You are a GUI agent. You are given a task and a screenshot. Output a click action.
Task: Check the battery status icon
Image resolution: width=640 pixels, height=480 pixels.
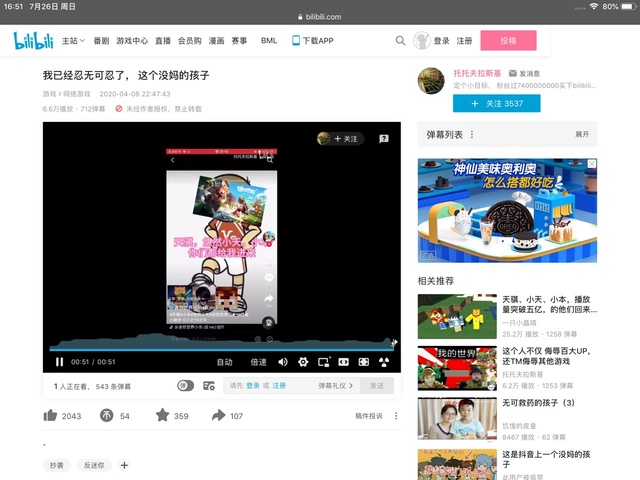tap(629, 6)
